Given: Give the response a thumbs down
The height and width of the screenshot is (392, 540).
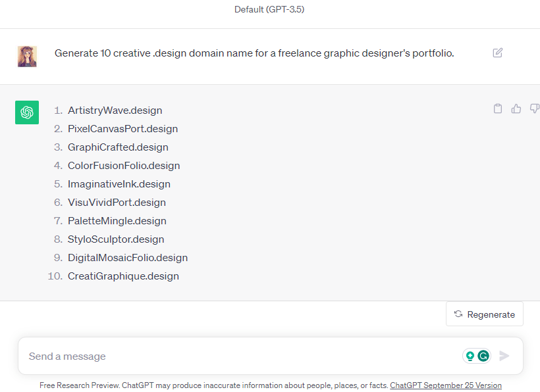Looking at the screenshot, I should pyautogui.click(x=535, y=109).
